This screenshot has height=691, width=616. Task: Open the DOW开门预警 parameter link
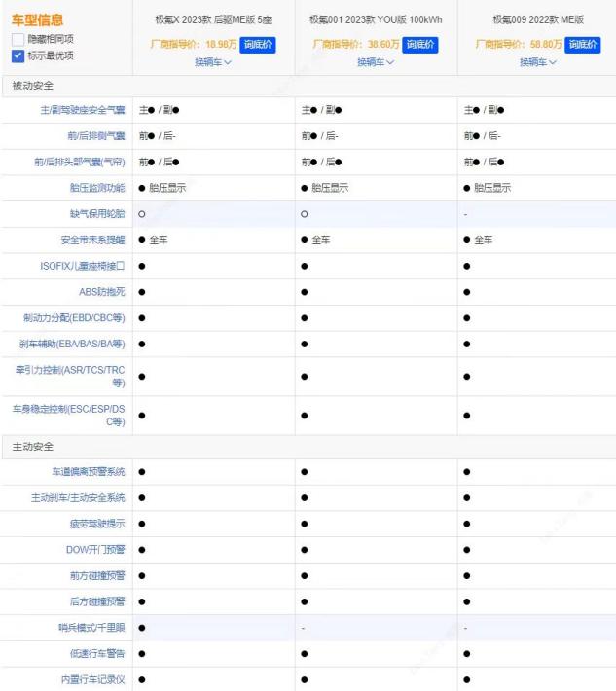[x=95, y=550]
